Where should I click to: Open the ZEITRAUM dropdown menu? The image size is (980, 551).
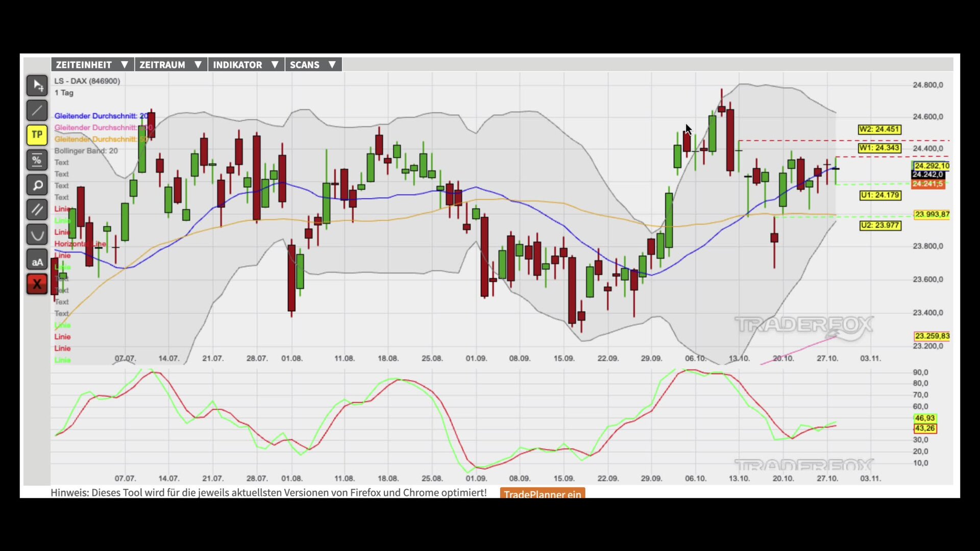tap(170, 65)
